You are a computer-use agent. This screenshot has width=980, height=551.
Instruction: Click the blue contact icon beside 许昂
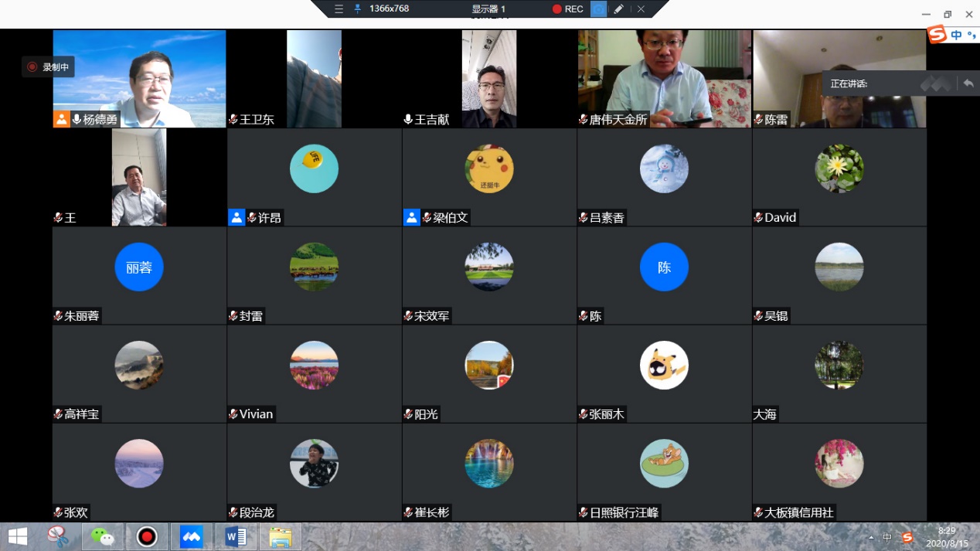(x=236, y=218)
